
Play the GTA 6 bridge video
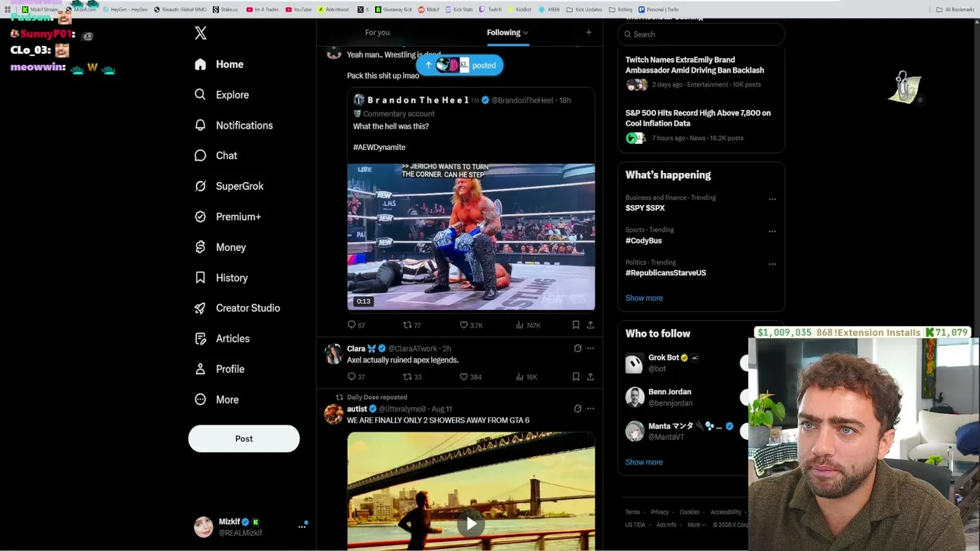coord(471,523)
